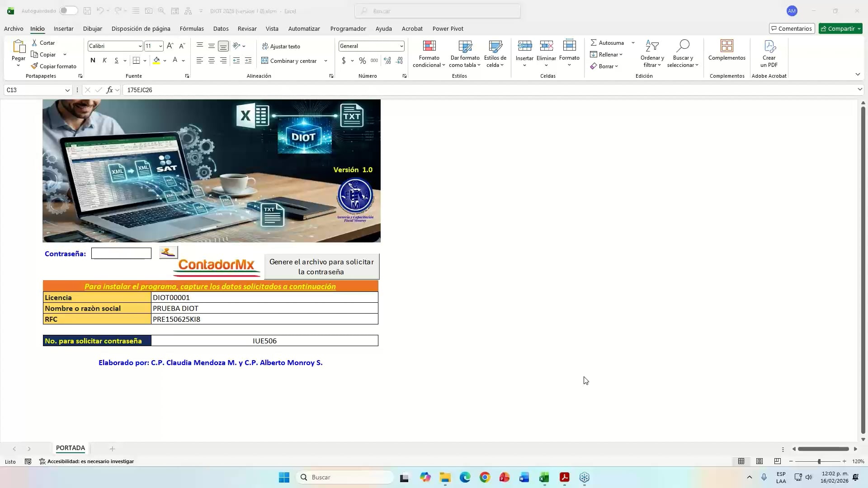The image size is (868, 488).
Task: Open the Programador ribbon tab
Action: [348, 28]
